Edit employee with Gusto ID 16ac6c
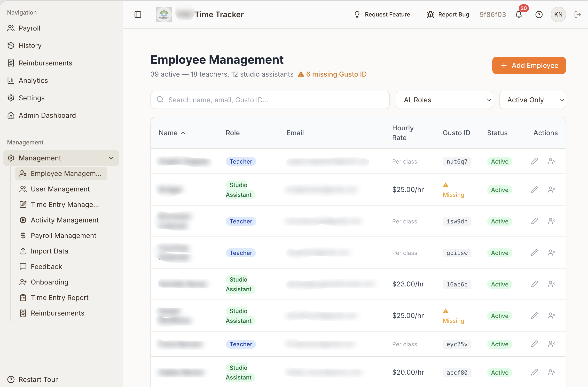Image resolution: width=588 pixels, height=387 pixels. [534, 284]
